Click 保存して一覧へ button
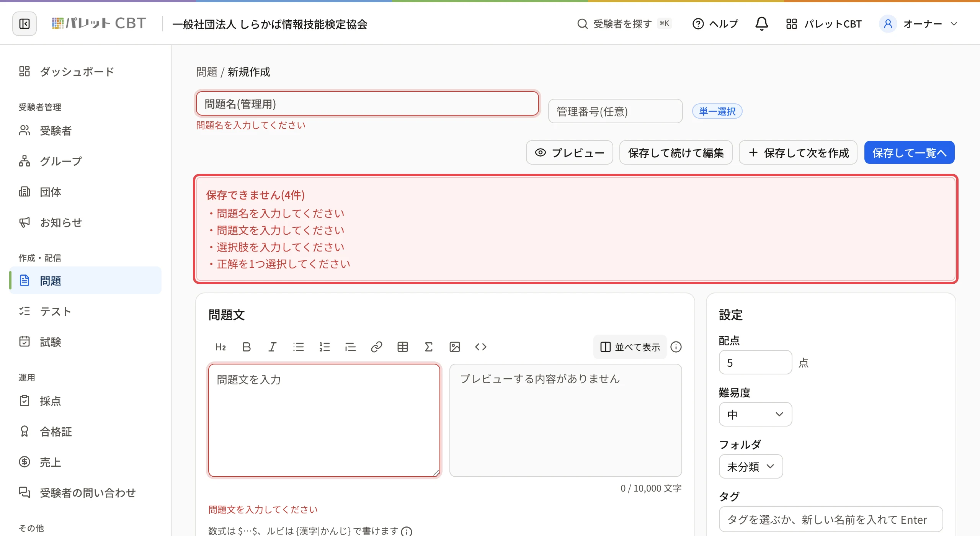This screenshot has width=980, height=536. click(x=909, y=152)
